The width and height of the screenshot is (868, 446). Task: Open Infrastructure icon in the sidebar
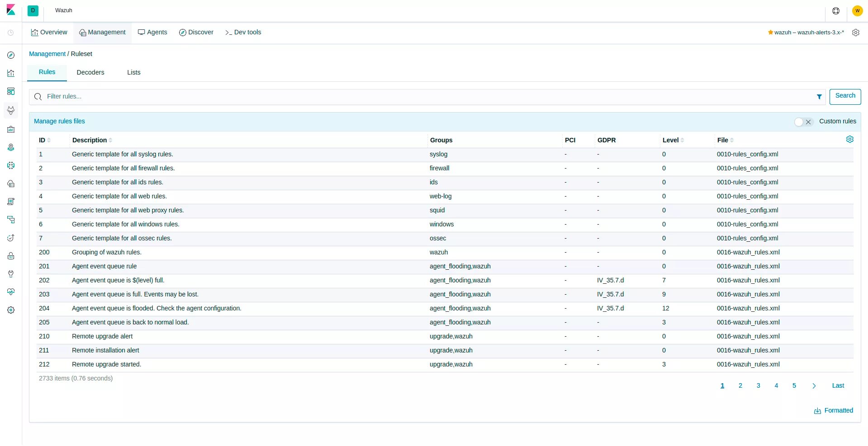[11, 183]
